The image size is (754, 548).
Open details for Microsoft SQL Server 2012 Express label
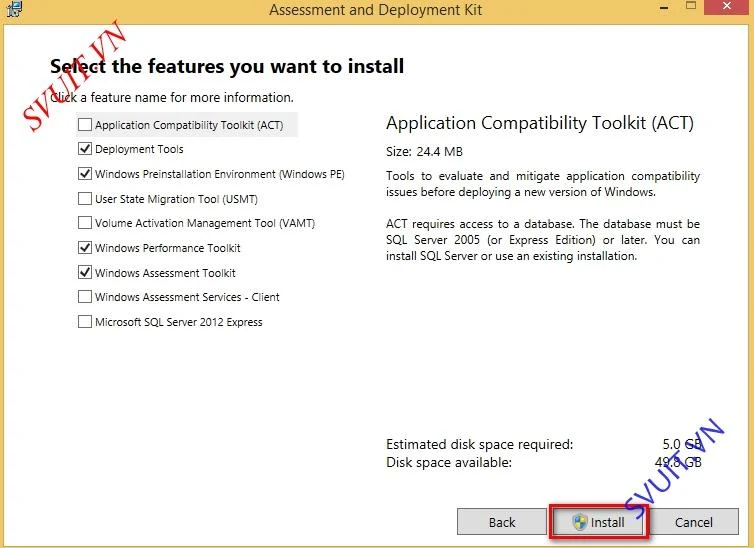pos(178,322)
